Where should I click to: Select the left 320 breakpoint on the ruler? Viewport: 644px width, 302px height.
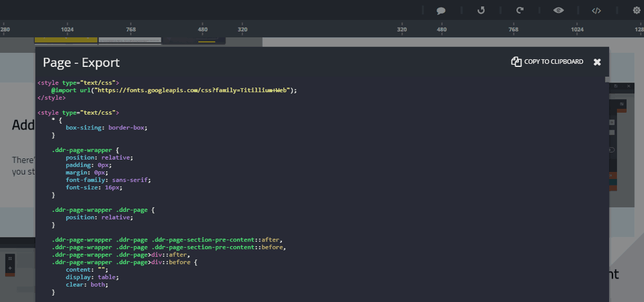(x=242, y=30)
